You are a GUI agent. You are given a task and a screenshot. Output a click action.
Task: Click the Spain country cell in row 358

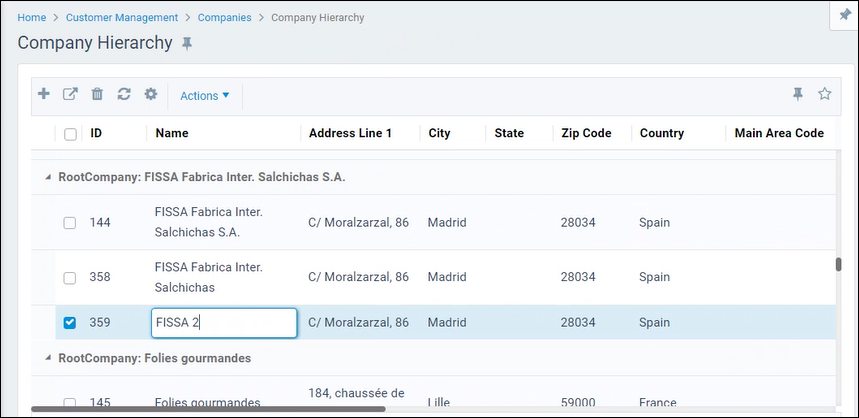pos(654,277)
